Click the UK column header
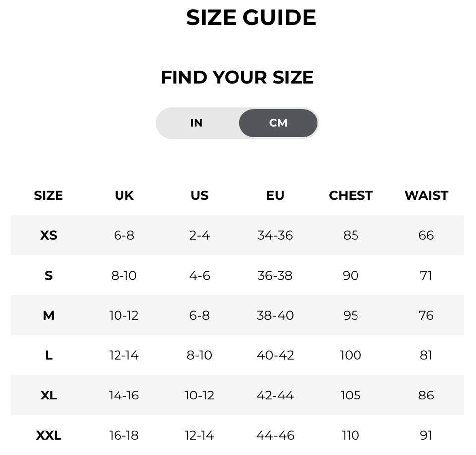 point(124,195)
